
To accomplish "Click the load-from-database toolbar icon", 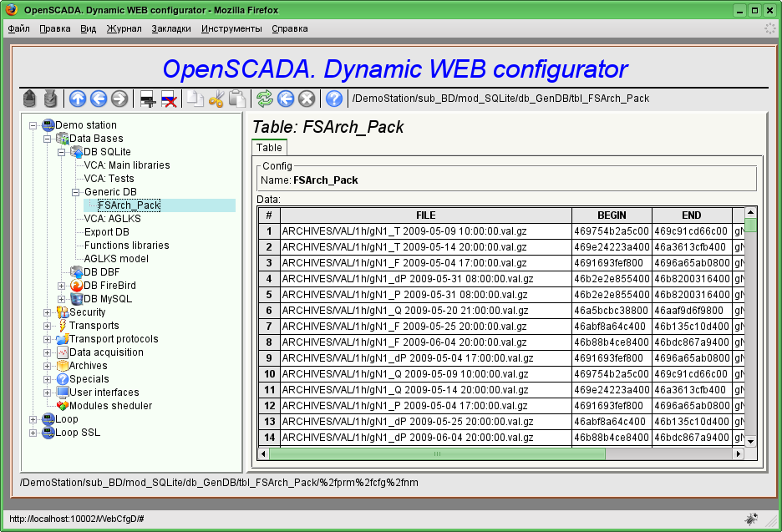I will (x=30, y=99).
